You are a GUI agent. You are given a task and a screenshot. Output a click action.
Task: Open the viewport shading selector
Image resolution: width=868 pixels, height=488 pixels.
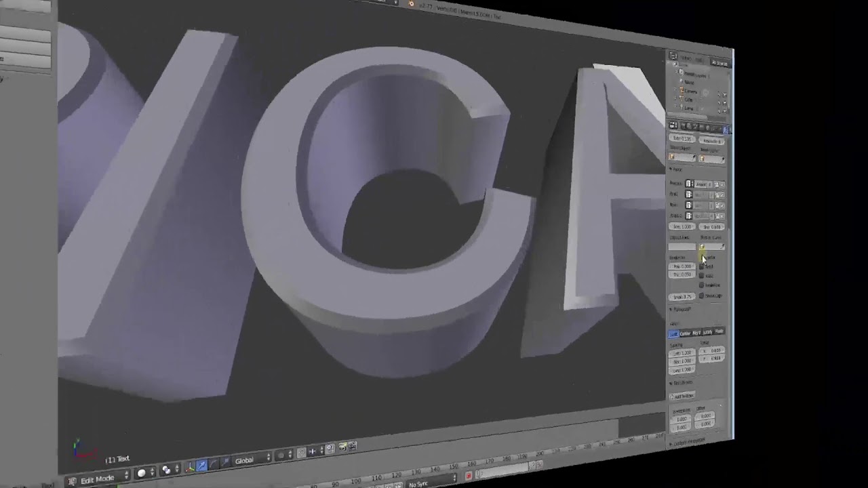click(x=146, y=472)
